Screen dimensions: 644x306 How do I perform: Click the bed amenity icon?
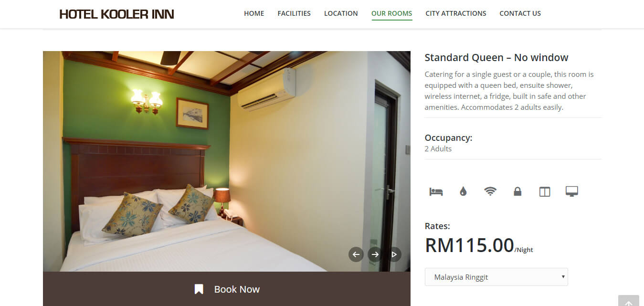point(436,191)
